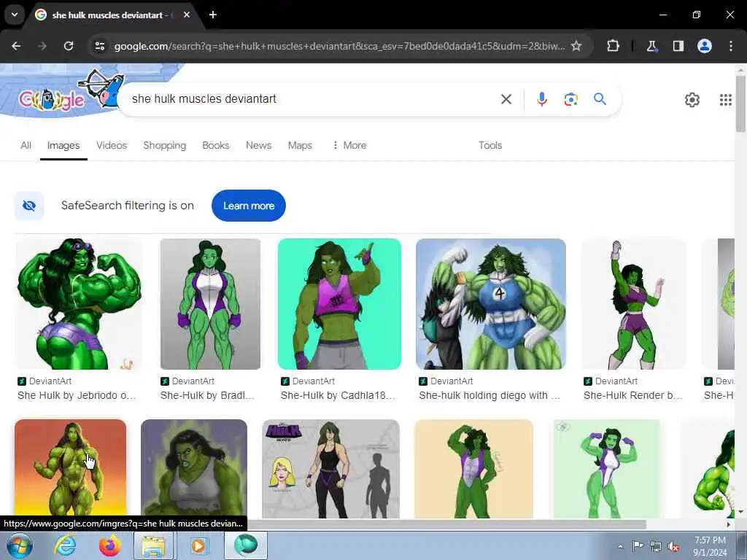Focus the Google search input field
The height and width of the screenshot is (560, 747).
[x=309, y=99]
